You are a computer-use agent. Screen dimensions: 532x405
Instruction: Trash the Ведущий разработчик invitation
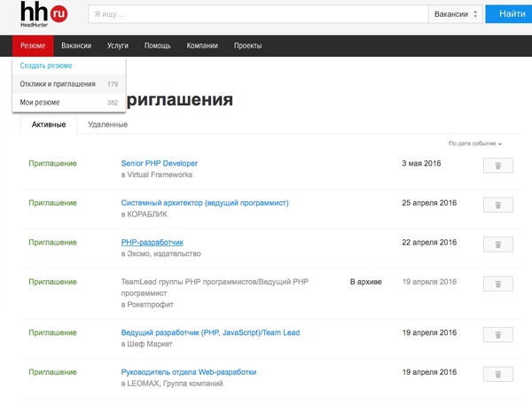coord(497,335)
